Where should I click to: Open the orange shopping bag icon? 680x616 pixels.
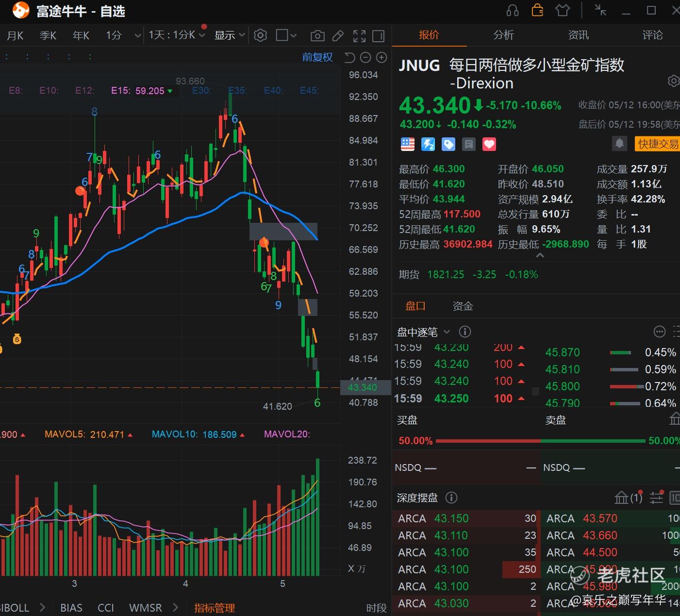(537, 10)
